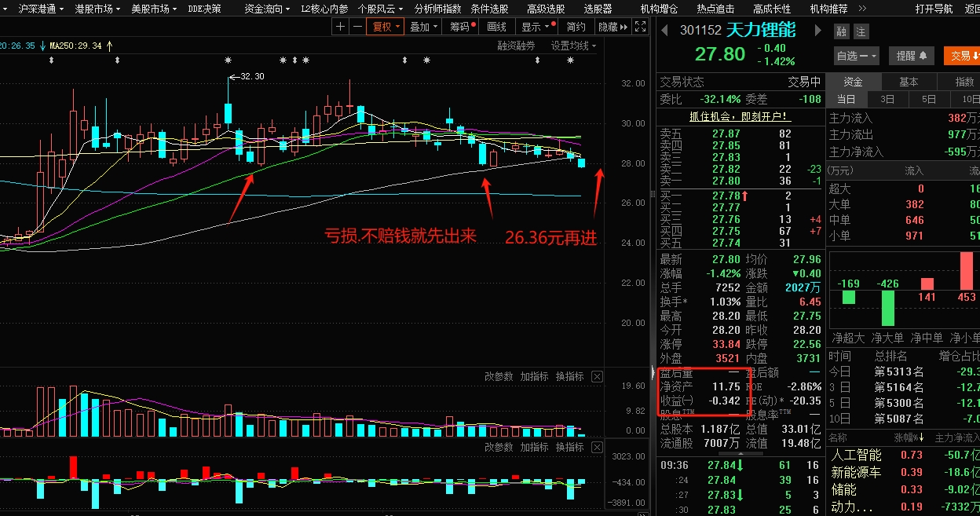Open the 叠加 overlay dropdown

pos(423,27)
